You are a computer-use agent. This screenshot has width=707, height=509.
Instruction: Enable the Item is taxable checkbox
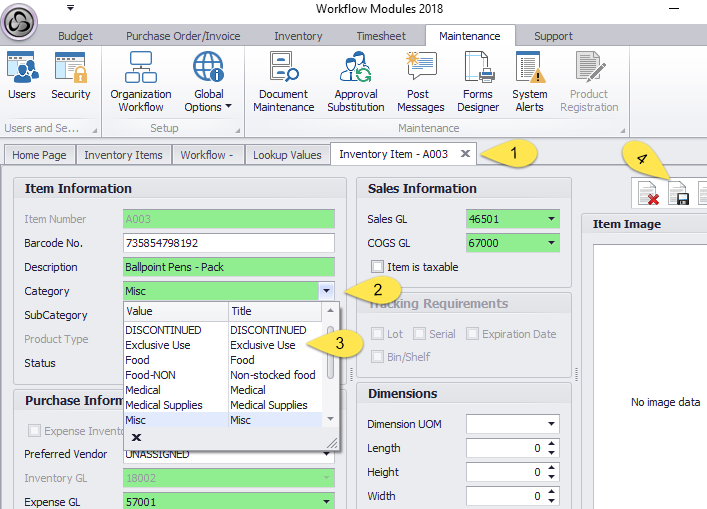377,266
